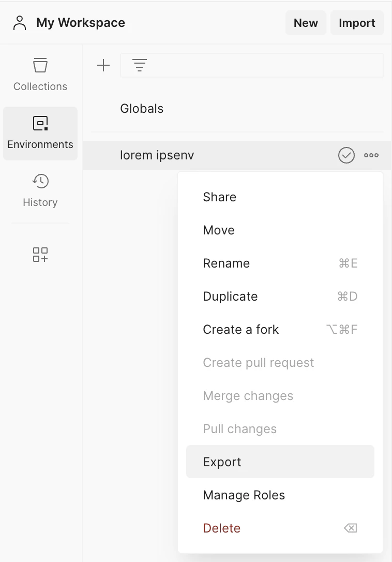
Task: Set lorem ipsenv as the active environment
Action: click(346, 155)
